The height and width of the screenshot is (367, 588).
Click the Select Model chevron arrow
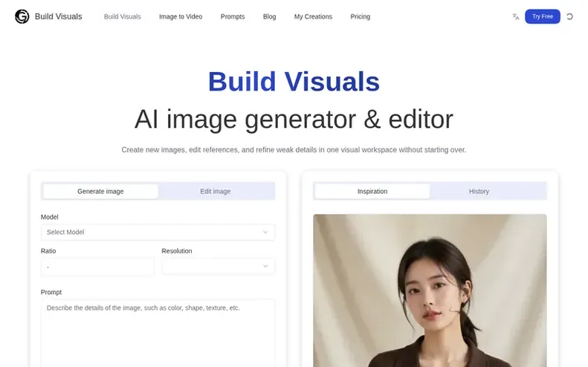[x=265, y=232]
